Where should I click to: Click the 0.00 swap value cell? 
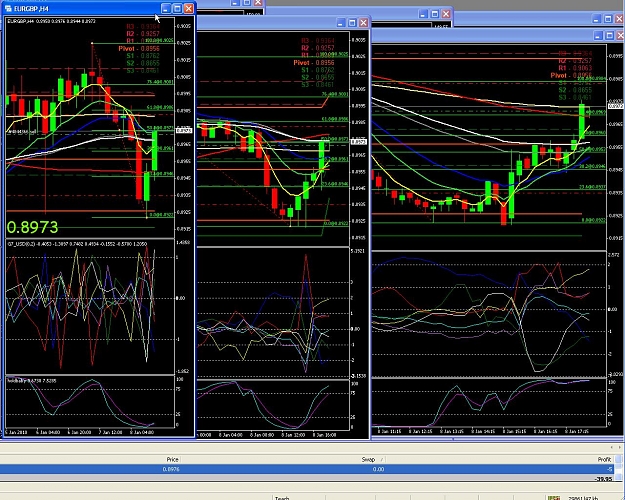click(378, 469)
